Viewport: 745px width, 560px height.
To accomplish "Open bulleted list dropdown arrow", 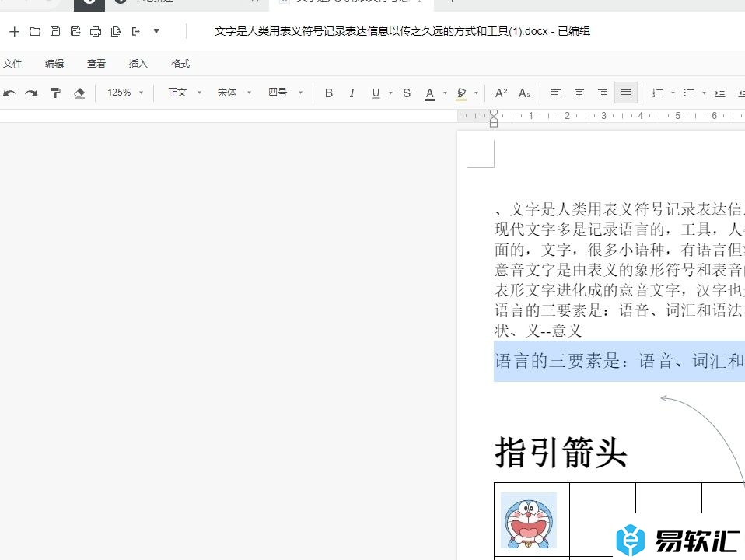I will pyautogui.click(x=704, y=93).
